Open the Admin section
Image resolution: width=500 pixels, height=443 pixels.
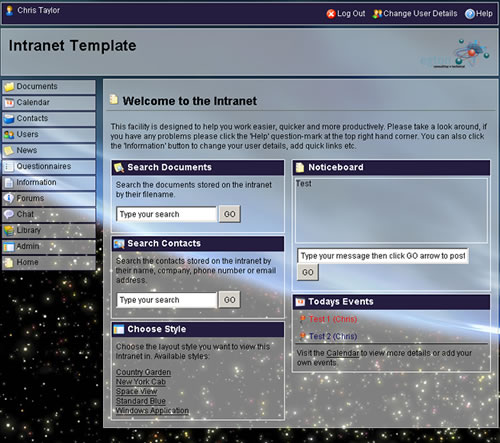pyautogui.click(x=49, y=247)
